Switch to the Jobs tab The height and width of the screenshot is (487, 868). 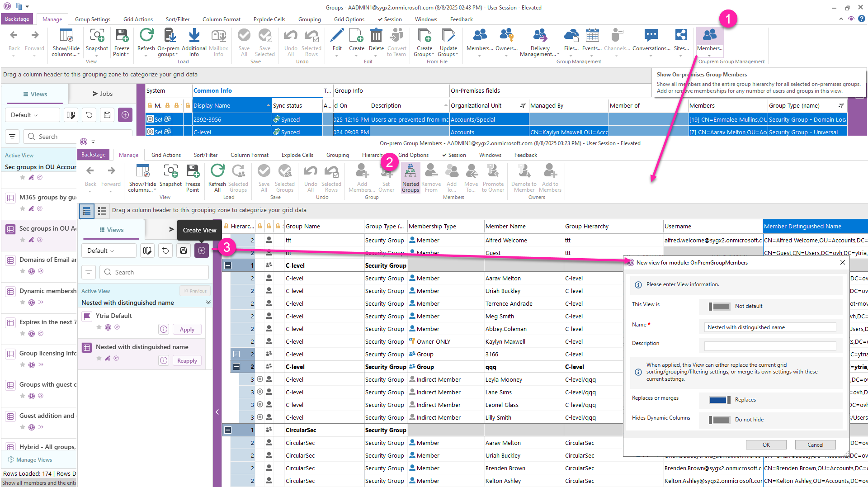click(x=103, y=94)
